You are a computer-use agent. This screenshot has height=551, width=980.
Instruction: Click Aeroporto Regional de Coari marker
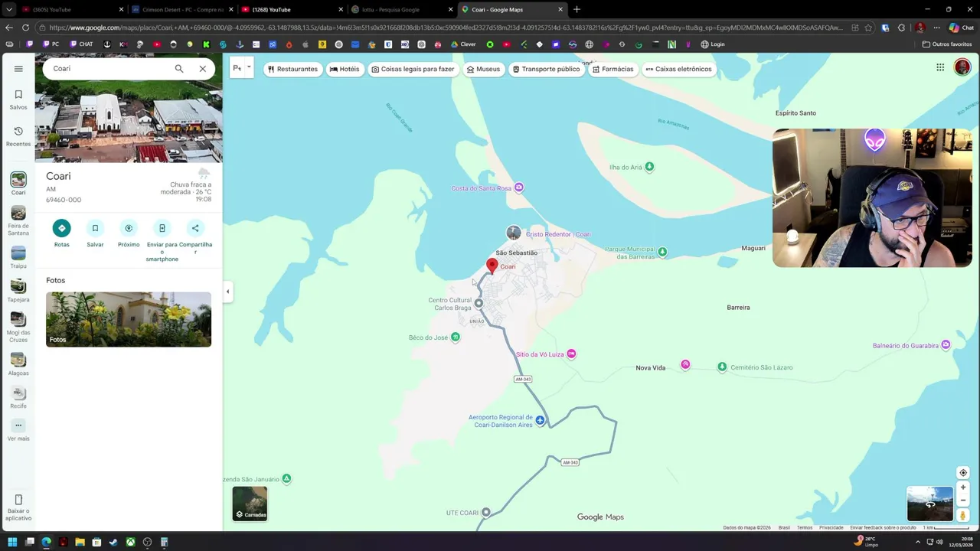(x=541, y=420)
